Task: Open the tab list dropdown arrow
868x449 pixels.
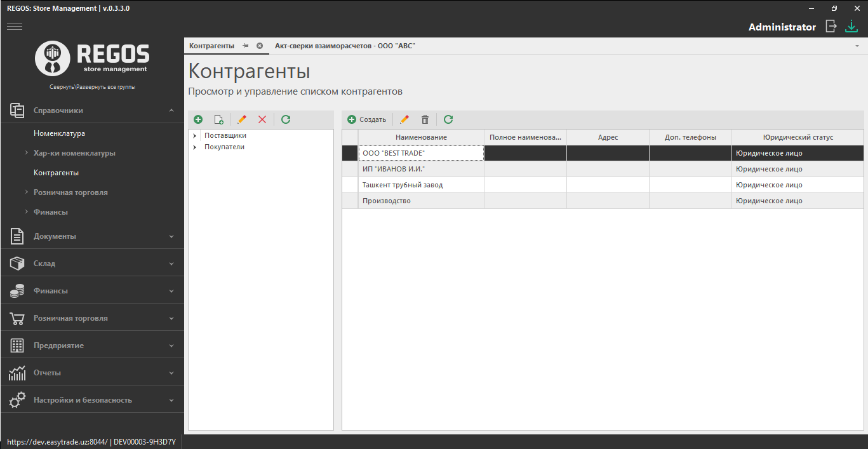Action: coord(857,46)
